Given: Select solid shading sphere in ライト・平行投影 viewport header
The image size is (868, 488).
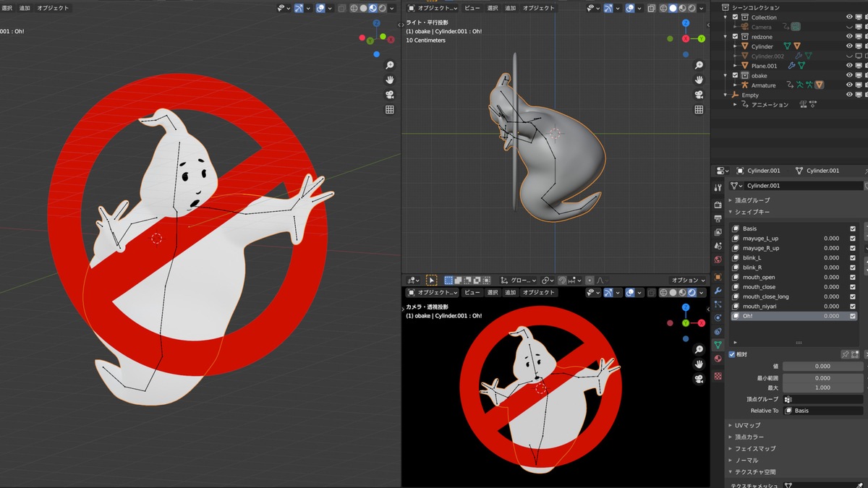Looking at the screenshot, I should (x=673, y=8).
